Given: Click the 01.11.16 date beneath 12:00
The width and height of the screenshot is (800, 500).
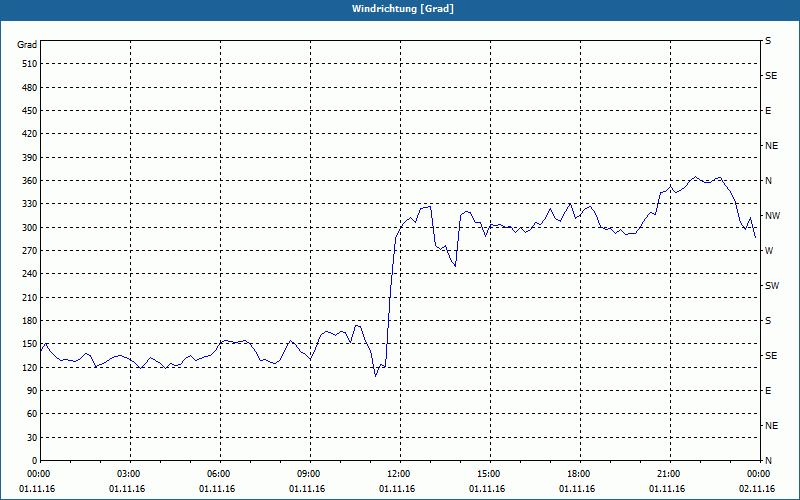Looking at the screenshot, I should point(397,489).
